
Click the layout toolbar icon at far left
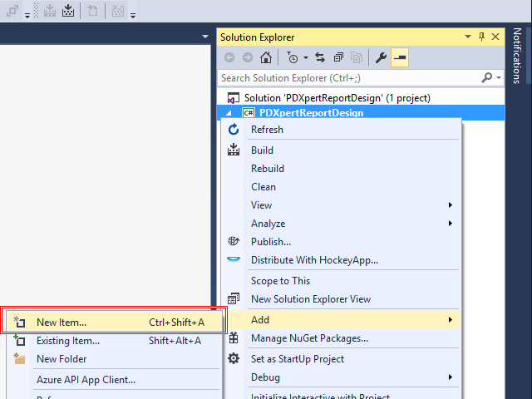click(x=12, y=11)
